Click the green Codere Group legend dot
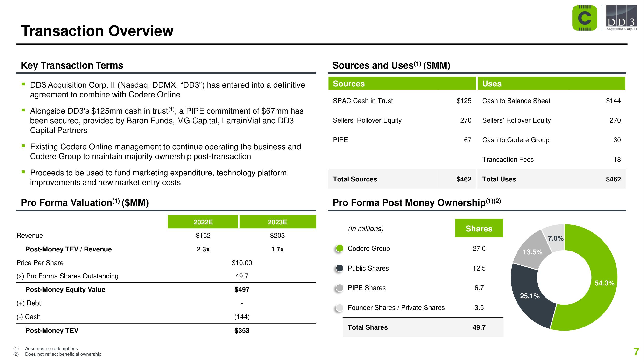The width and height of the screenshot is (644, 362). tap(340, 249)
